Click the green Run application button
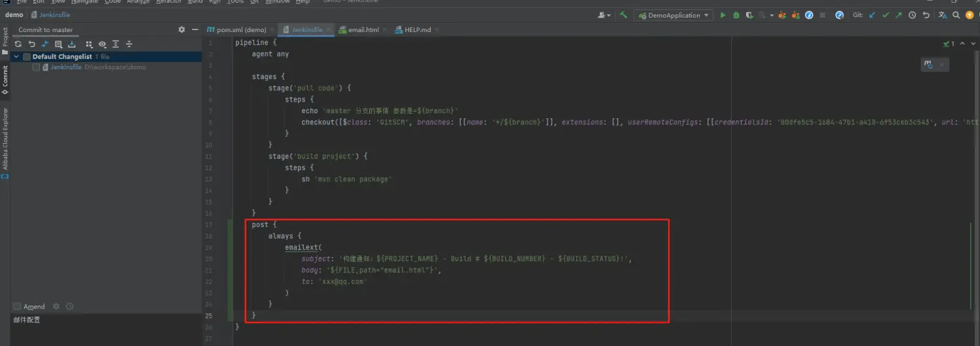980x346 pixels. tap(723, 15)
